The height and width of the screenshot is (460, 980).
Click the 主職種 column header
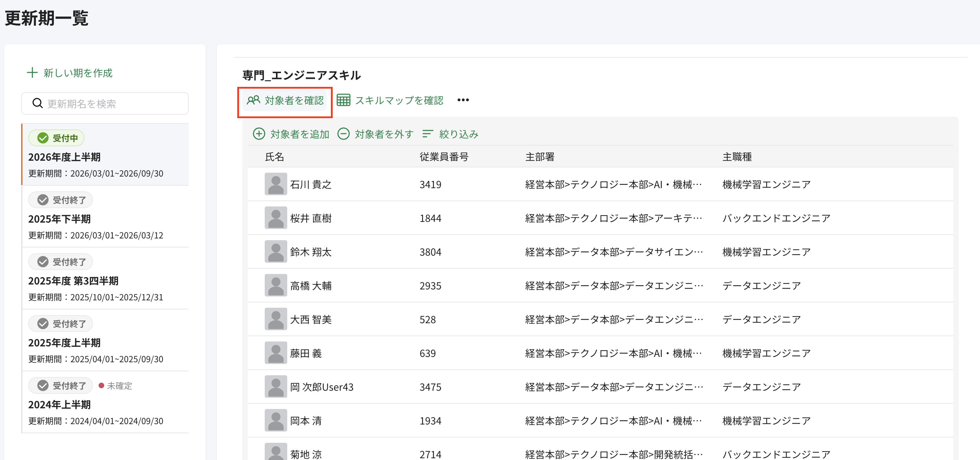(x=737, y=156)
